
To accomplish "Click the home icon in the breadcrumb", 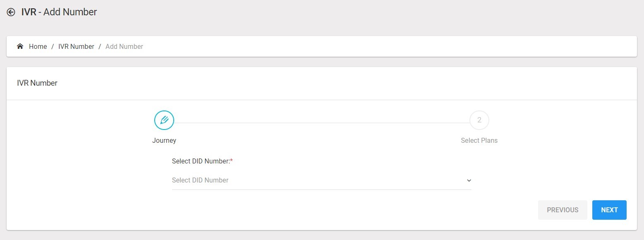I will [x=20, y=46].
